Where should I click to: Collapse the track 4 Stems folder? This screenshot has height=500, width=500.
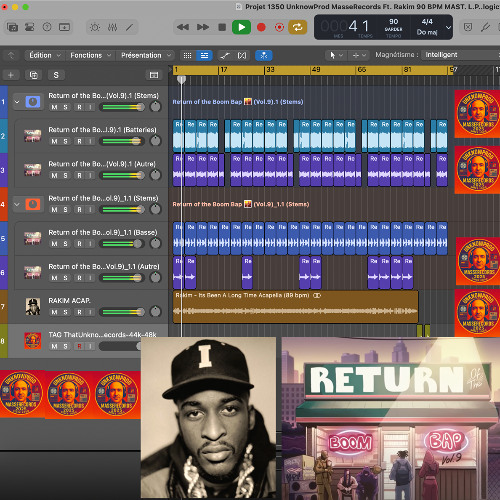(x=17, y=204)
